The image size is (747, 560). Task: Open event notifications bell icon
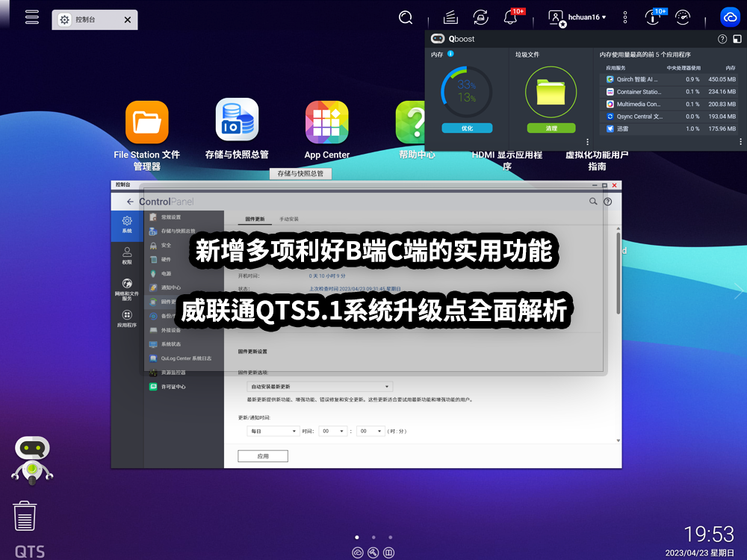click(511, 18)
